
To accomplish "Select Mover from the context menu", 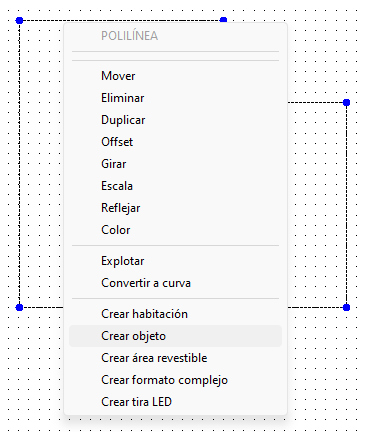I will (175, 76).
